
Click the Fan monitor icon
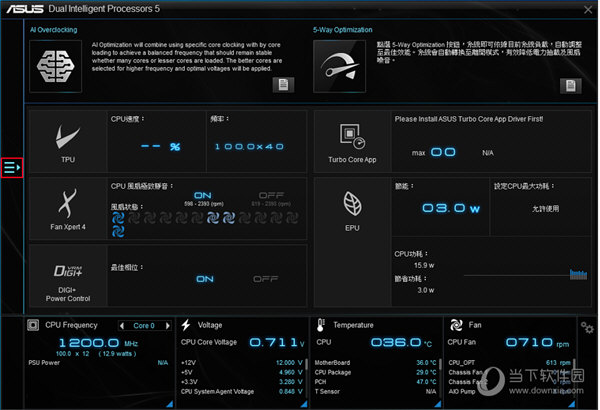point(456,325)
